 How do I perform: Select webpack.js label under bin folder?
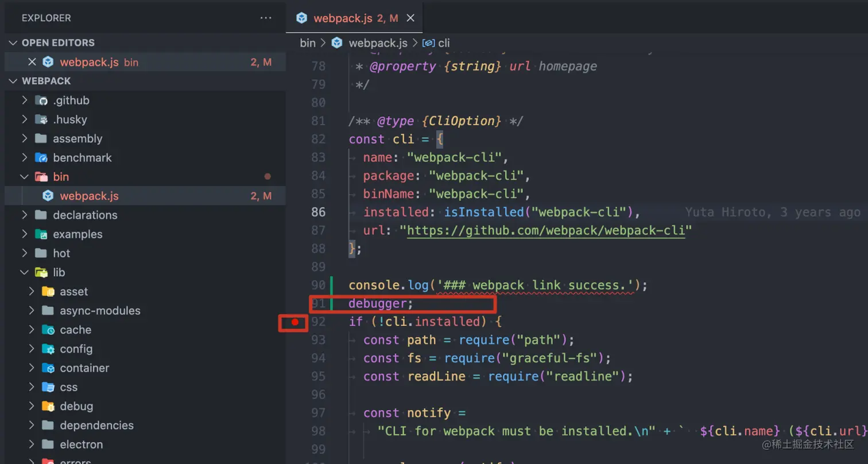(x=89, y=196)
